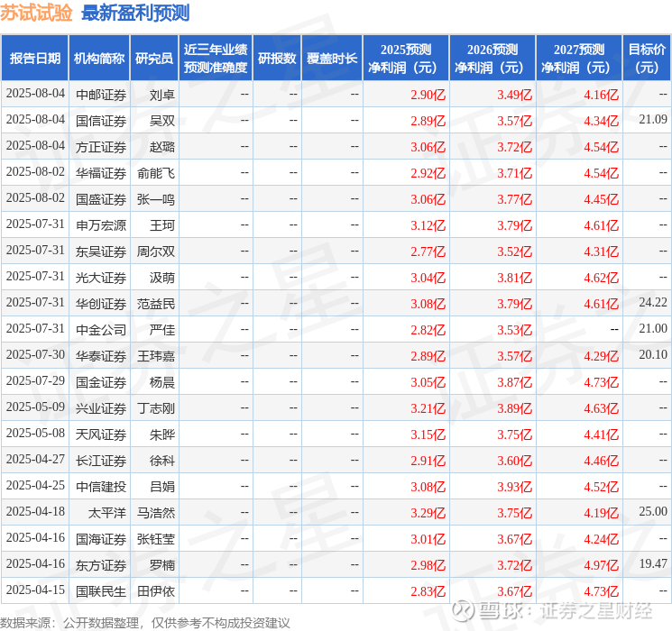
Task: Click 2025 profit value 3.15亿
Action: 428,434
